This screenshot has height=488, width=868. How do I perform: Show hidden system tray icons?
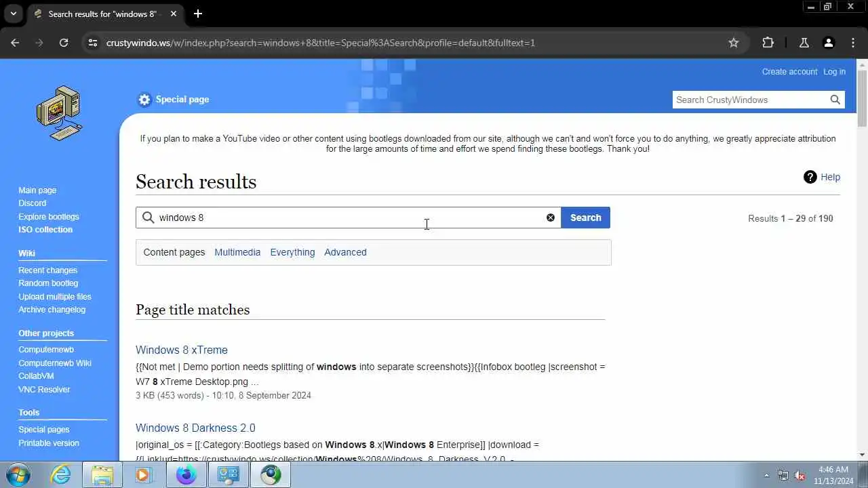click(766, 476)
